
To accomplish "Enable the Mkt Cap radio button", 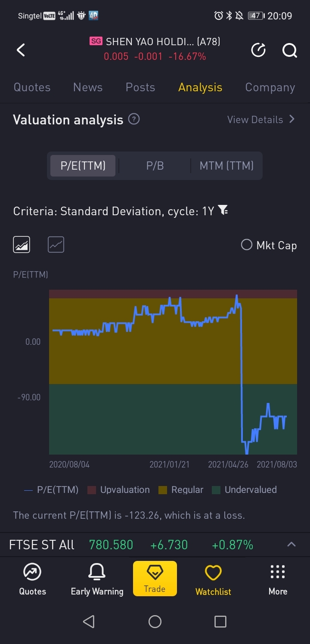I will pos(247,245).
